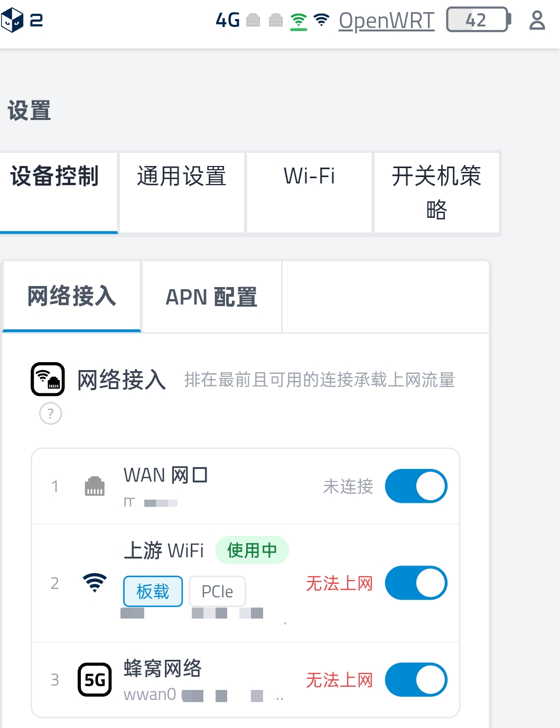
Task: Click the green WiFi status icon in header
Action: coord(298,21)
